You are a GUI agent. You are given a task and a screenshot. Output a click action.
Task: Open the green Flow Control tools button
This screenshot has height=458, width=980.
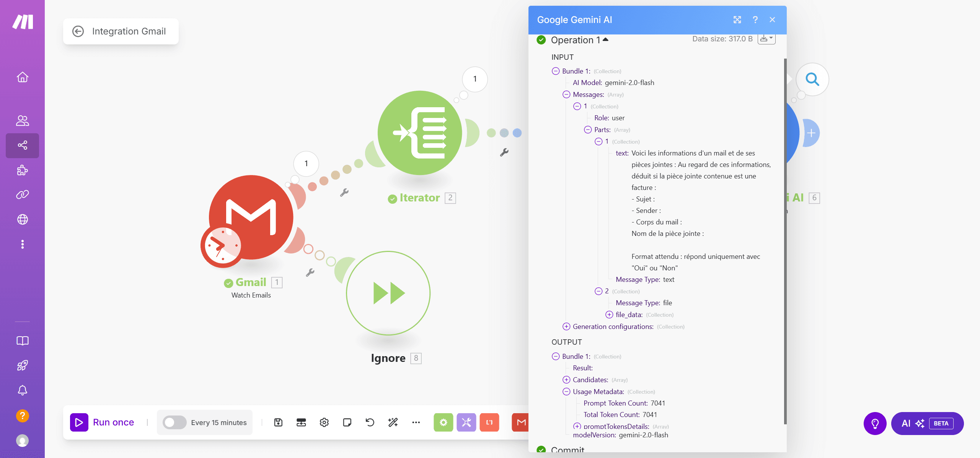tap(444, 422)
